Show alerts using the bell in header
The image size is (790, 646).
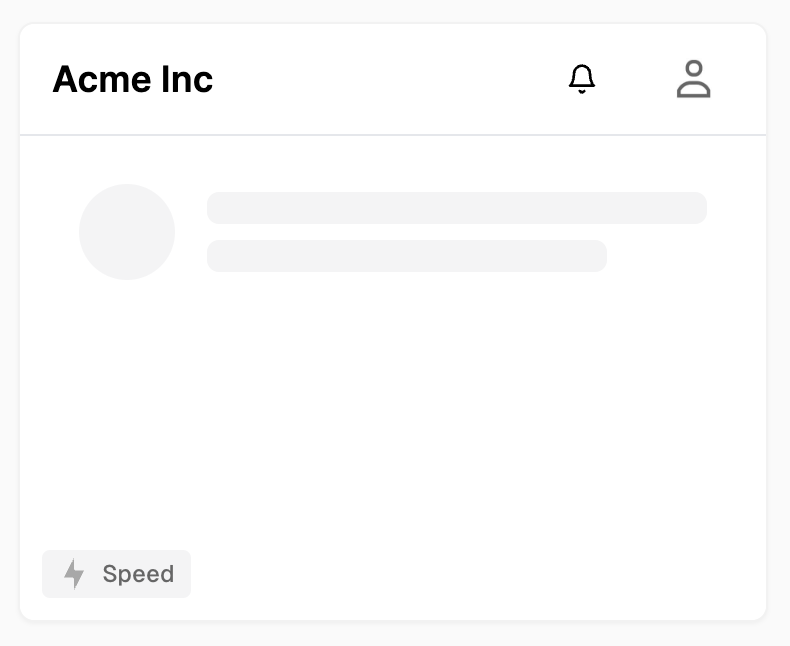click(582, 79)
